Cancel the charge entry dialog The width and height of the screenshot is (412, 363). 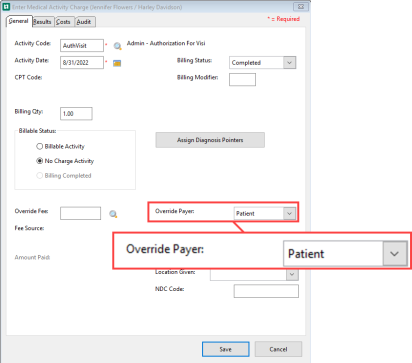pyautogui.click(x=278, y=349)
